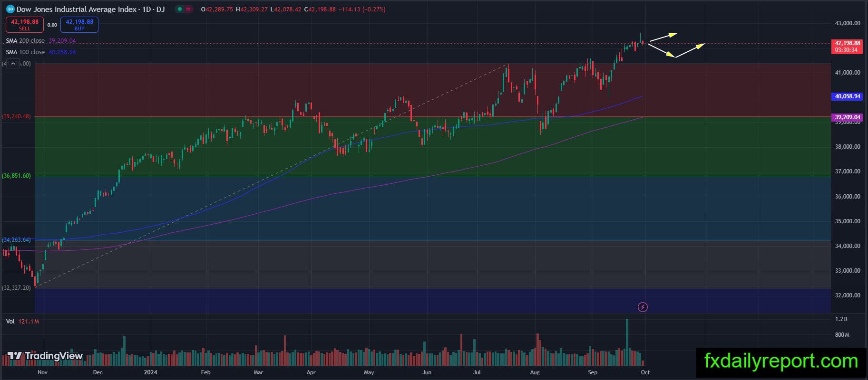Click the open value O42,289.75
Screen dimensions: 868x380
click(217, 9)
